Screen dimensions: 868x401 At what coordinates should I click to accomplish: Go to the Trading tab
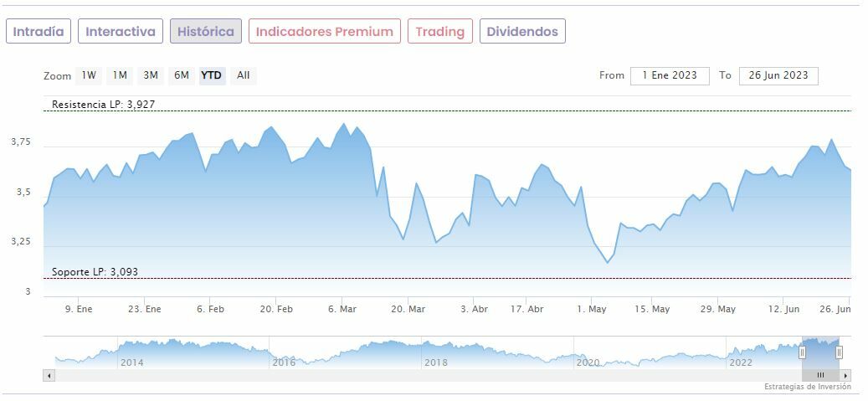click(440, 32)
